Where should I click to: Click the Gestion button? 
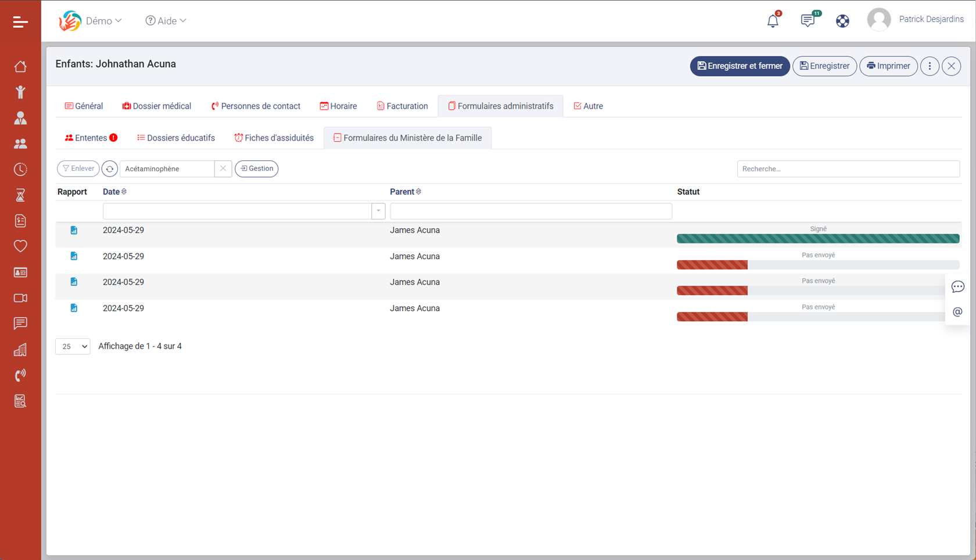[256, 168]
